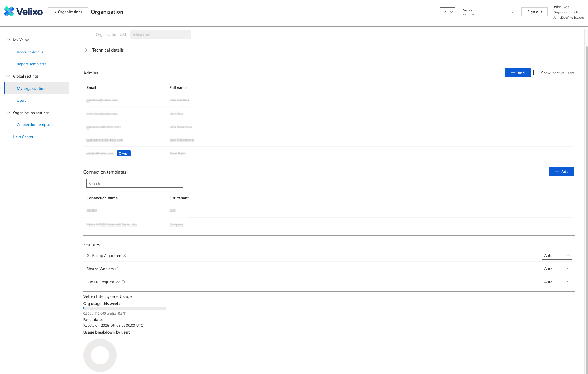Click the Sign out button

point(534,12)
